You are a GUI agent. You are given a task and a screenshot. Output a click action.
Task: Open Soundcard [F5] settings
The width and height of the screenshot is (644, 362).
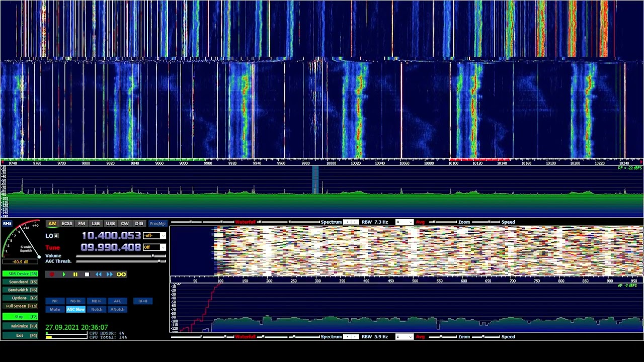(20, 282)
